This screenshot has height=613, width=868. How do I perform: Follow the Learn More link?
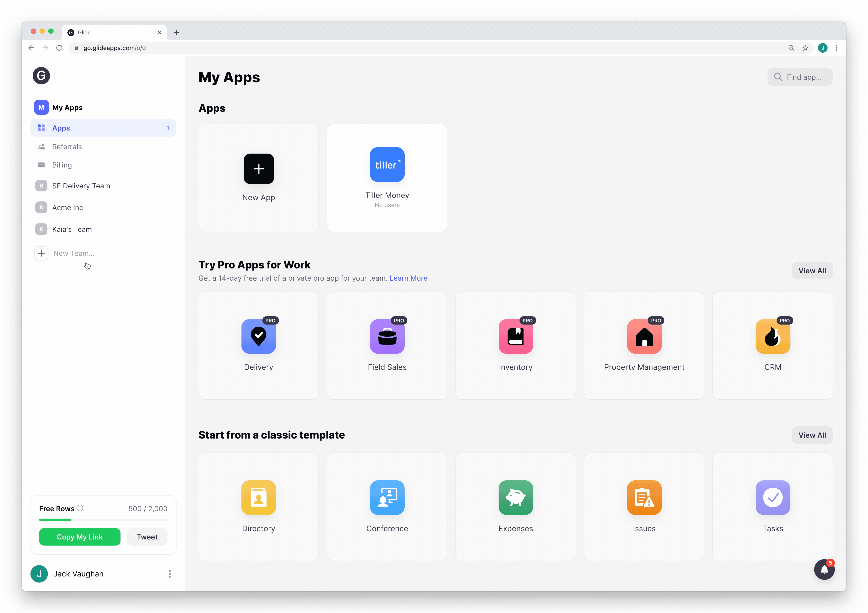[408, 278]
